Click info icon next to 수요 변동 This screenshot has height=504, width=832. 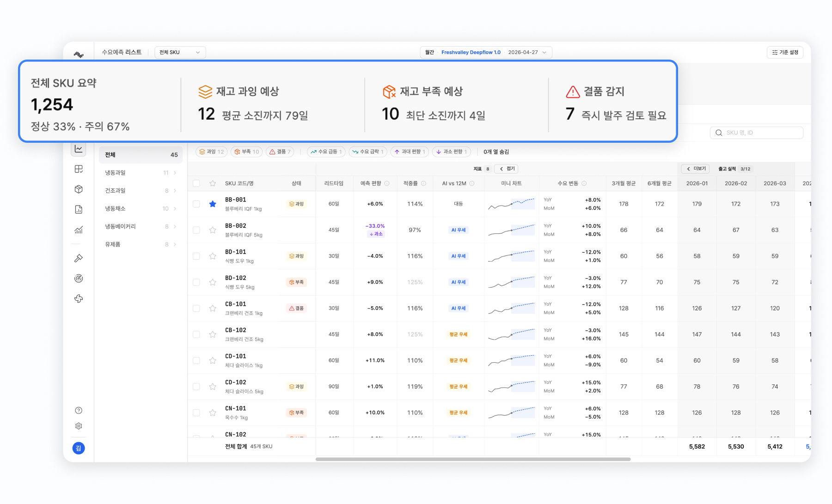click(584, 183)
